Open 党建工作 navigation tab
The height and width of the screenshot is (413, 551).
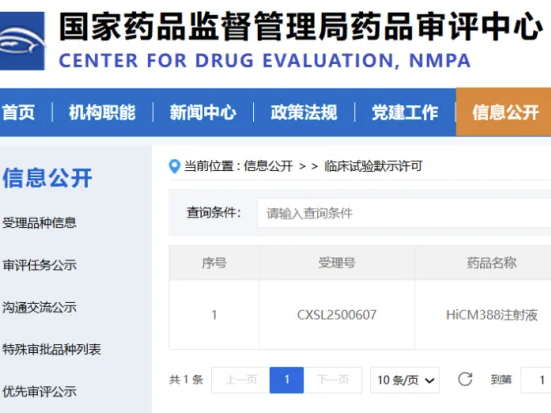click(405, 112)
